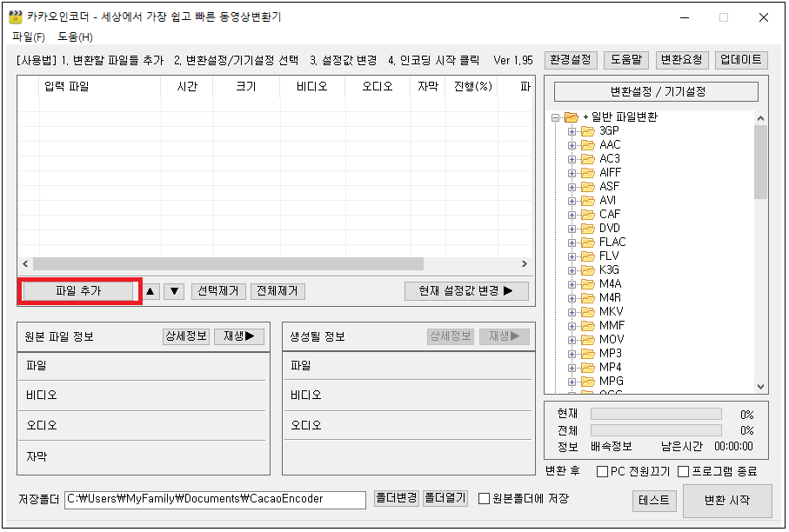
Task: Open 상세정보 for 원본 파일 정보
Action: [x=186, y=336]
